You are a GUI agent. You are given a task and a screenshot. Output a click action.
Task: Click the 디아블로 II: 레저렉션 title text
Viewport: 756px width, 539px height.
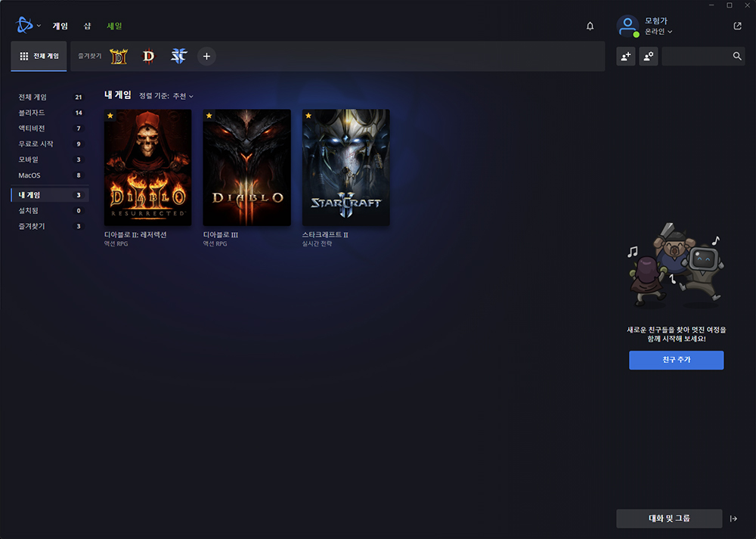(135, 235)
